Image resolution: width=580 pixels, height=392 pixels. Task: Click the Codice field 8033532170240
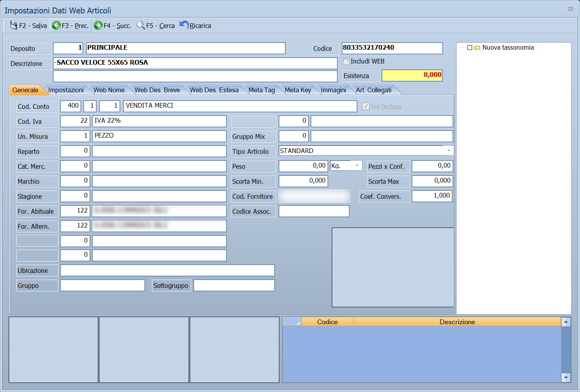[392, 48]
